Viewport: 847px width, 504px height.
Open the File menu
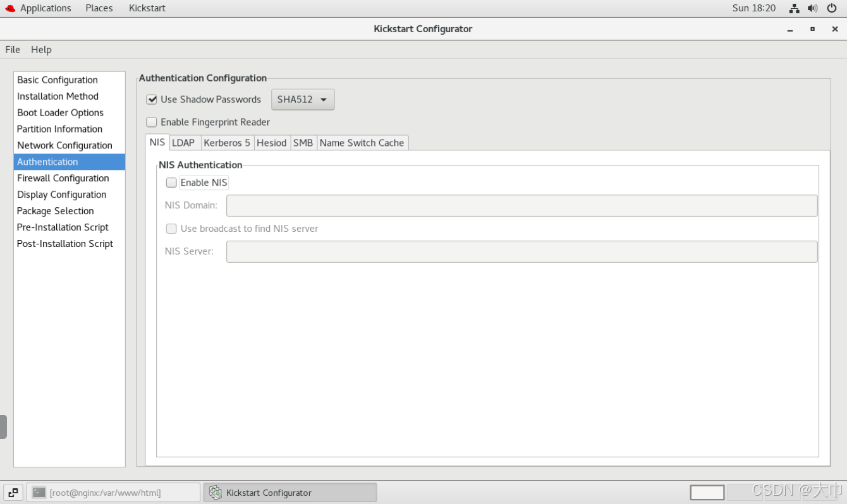[x=13, y=49]
